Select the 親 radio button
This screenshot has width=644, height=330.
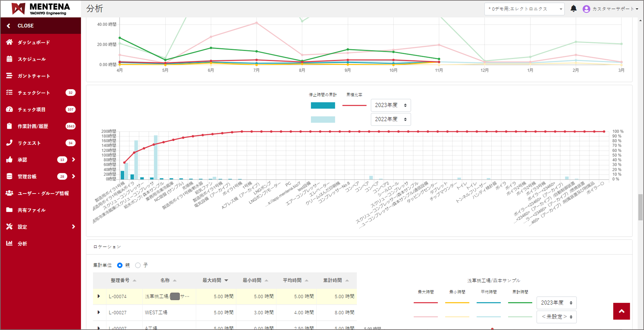coord(120,265)
